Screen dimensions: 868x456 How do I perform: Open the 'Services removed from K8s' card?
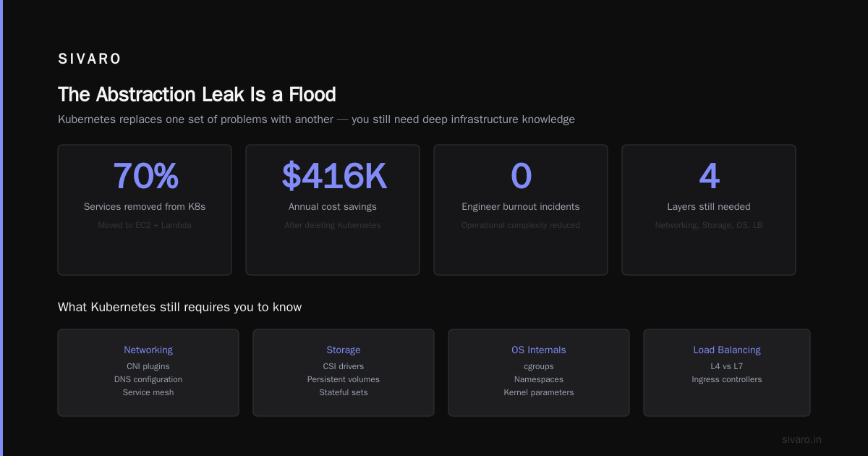[145, 210]
